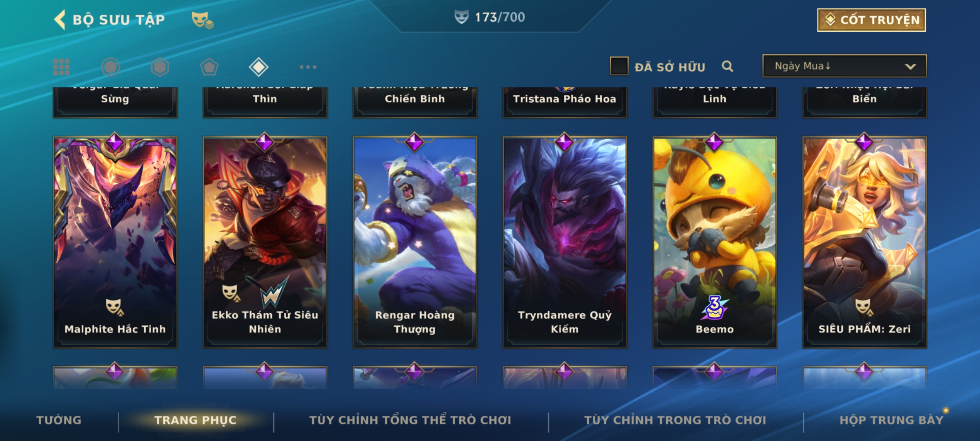Click the search magnifier icon
The width and height of the screenshot is (980, 441).
[x=727, y=66]
